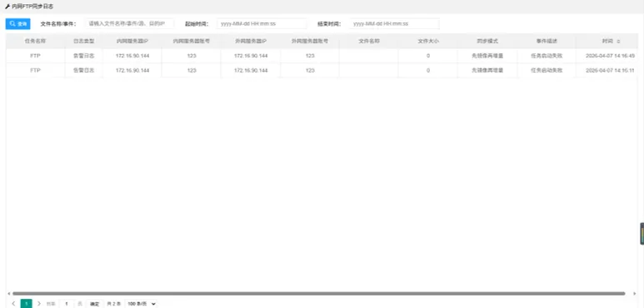Click the 同步模式 column header
Screen dimensions: 644x308
(487, 41)
